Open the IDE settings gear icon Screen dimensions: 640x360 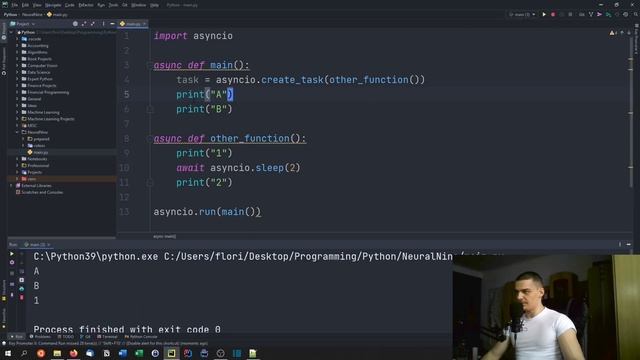pos(626,14)
